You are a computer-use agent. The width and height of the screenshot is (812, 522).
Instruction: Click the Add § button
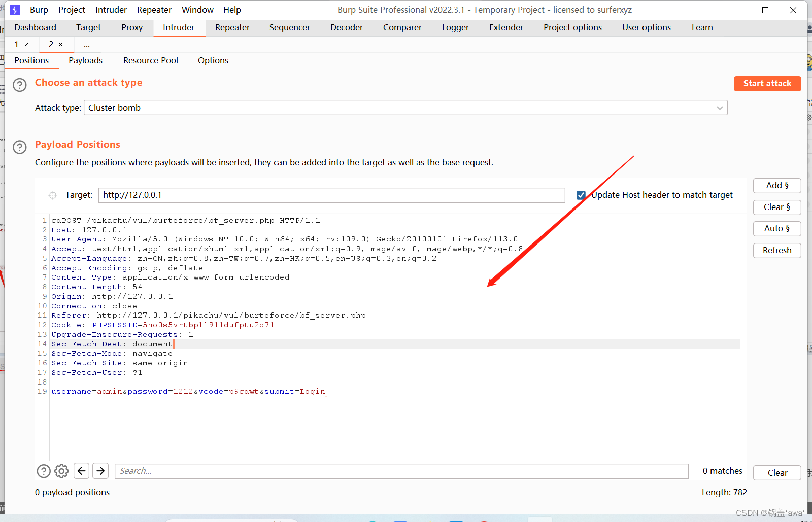(x=777, y=186)
